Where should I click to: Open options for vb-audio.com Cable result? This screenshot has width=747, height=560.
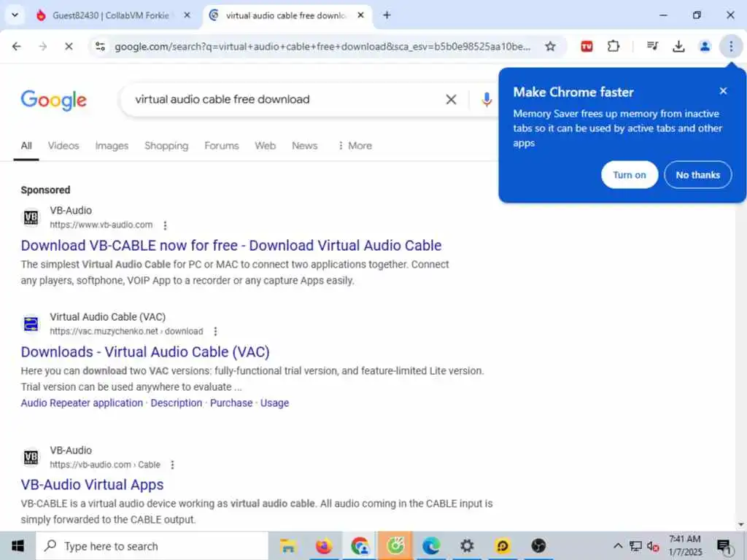[x=172, y=464]
